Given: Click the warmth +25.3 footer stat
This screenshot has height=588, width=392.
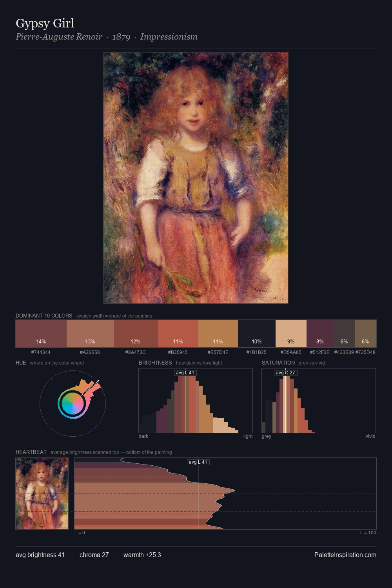Looking at the screenshot, I should tap(142, 555).
